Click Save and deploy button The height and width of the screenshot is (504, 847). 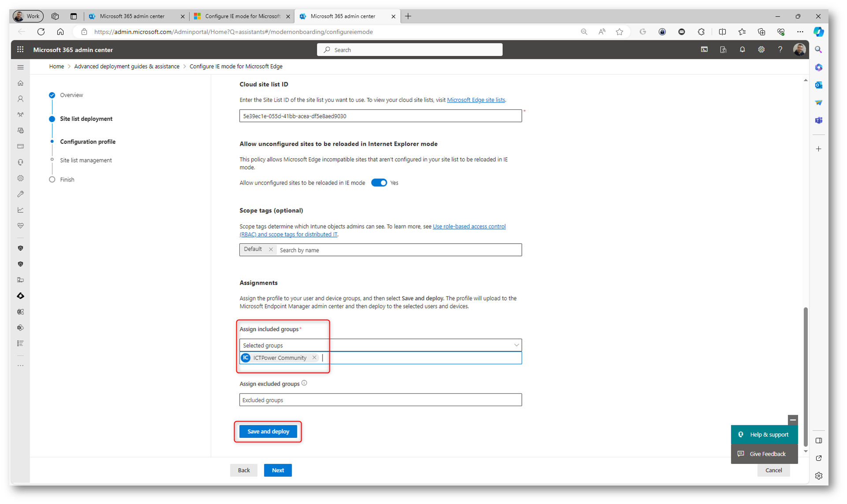pyautogui.click(x=268, y=431)
